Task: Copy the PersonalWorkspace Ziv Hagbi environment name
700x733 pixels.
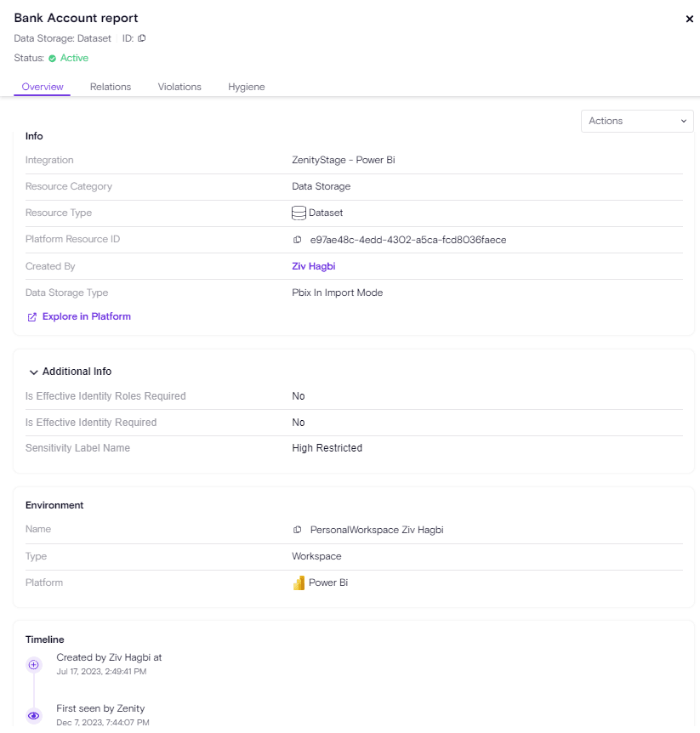Action: 297,530
